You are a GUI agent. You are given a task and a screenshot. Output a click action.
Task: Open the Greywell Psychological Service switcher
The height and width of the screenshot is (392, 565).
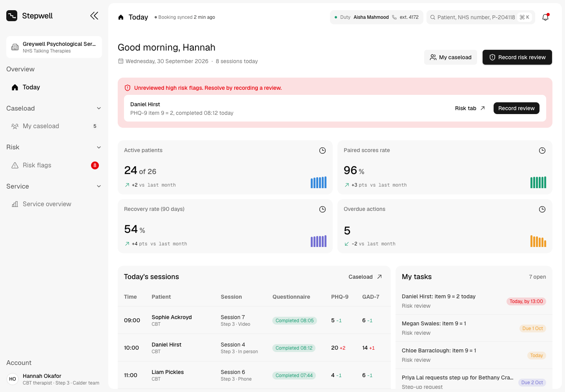point(54,47)
